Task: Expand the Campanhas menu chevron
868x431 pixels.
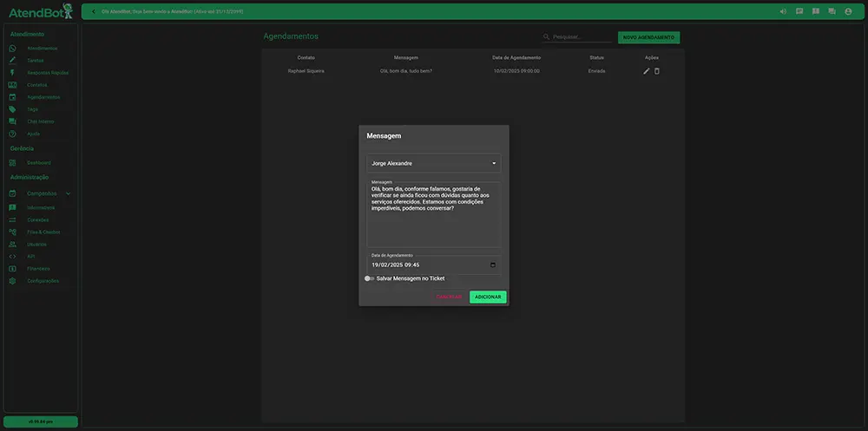Action: click(x=69, y=193)
